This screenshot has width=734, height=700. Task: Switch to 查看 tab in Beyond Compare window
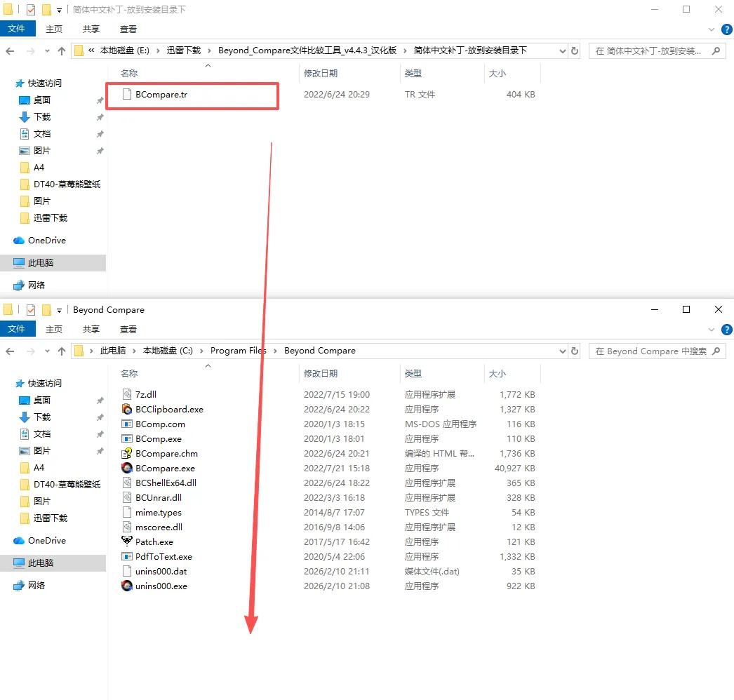(128, 330)
